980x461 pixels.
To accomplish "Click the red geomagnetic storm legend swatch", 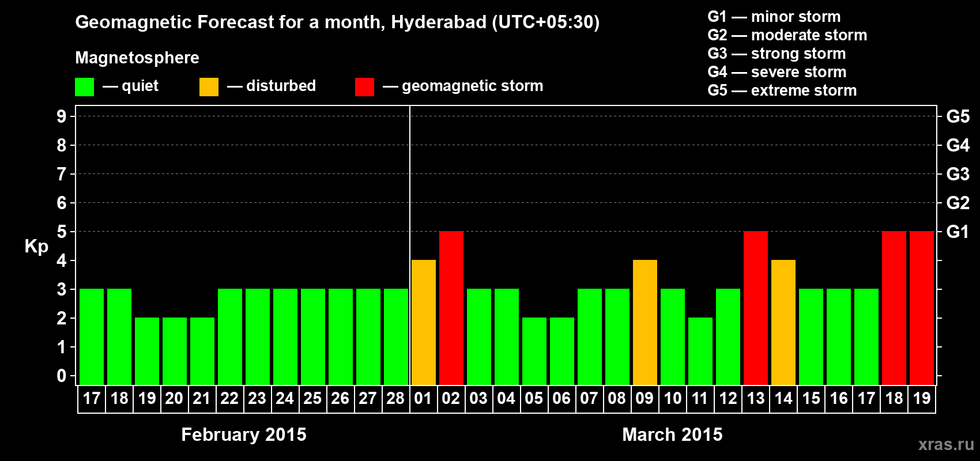I will coord(364,87).
